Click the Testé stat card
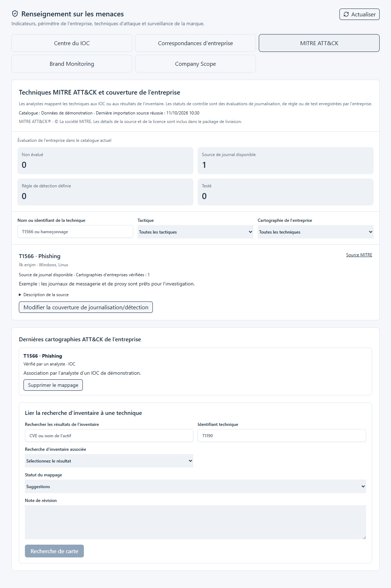 285,192
